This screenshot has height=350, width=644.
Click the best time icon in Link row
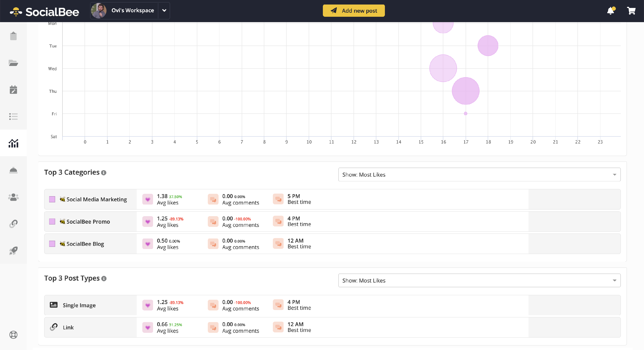278,327
